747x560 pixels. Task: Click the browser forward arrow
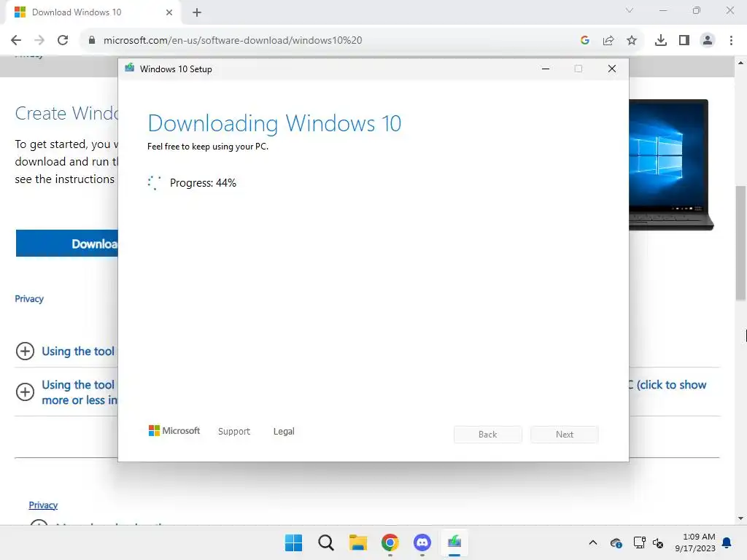pos(39,40)
